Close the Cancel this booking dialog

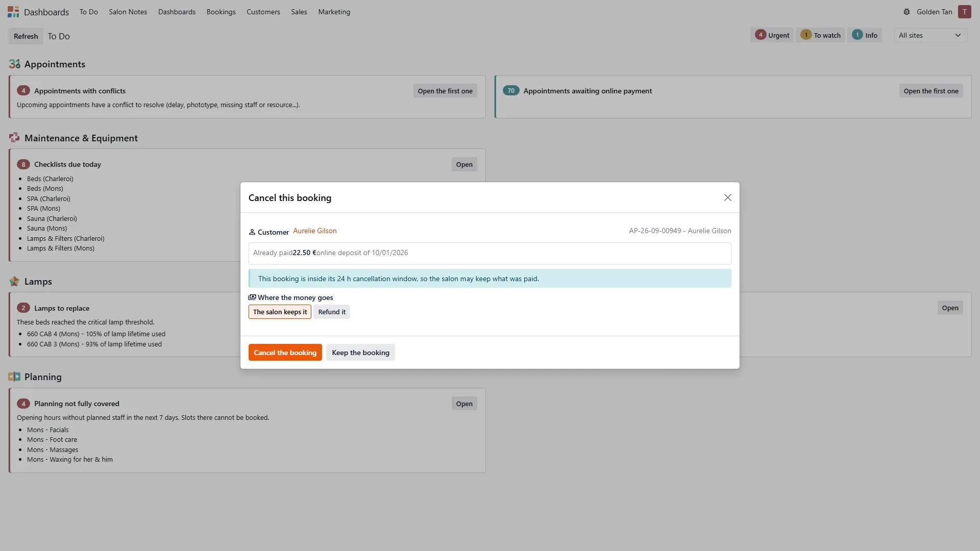pyautogui.click(x=727, y=197)
